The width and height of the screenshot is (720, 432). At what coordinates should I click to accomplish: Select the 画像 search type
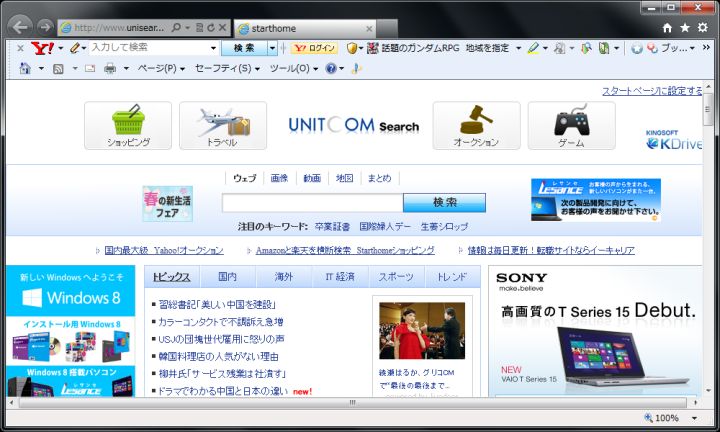pos(278,178)
